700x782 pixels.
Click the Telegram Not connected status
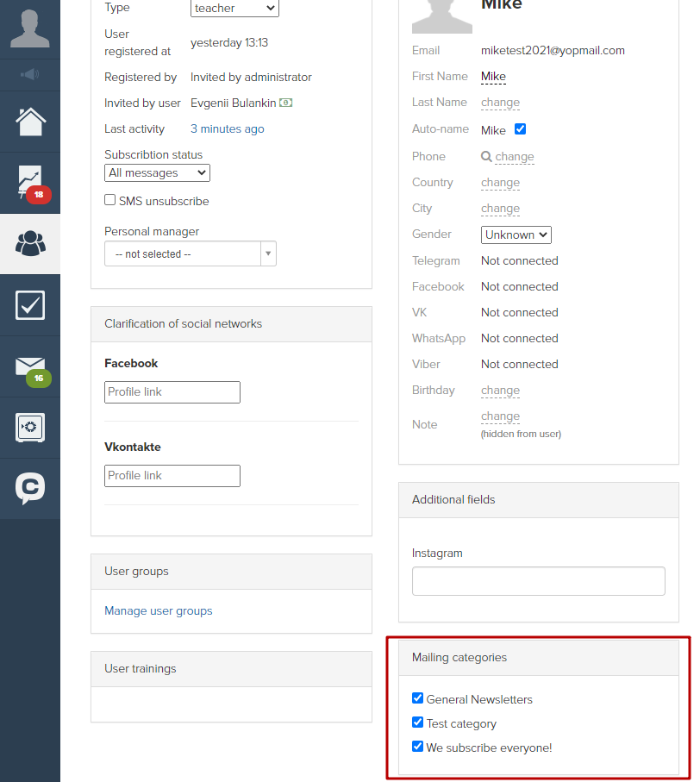pyautogui.click(x=519, y=261)
